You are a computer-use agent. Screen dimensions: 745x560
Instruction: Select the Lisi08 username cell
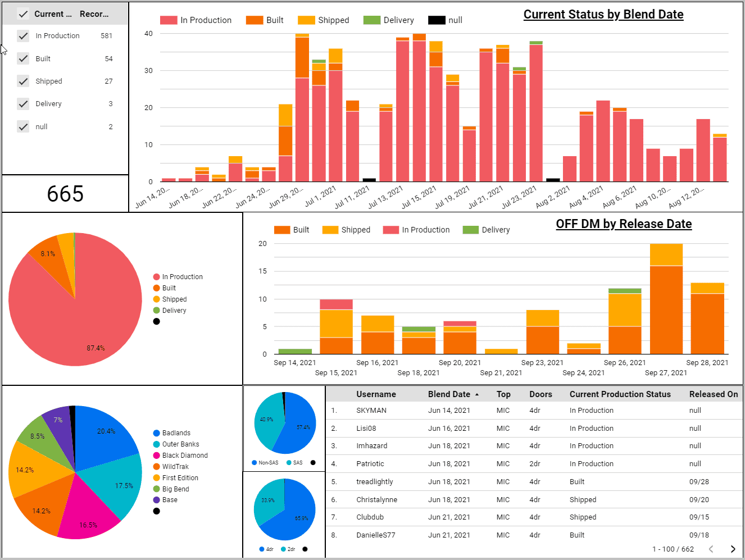[366, 429]
